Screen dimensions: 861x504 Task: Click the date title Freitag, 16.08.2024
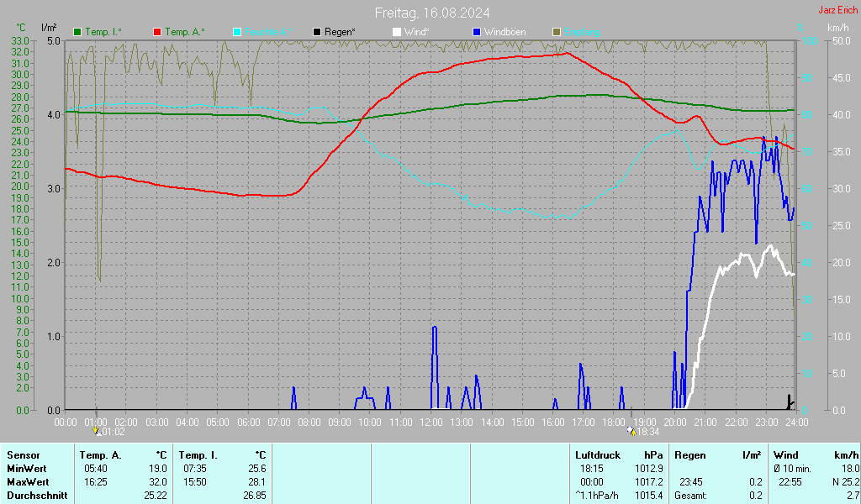(431, 13)
